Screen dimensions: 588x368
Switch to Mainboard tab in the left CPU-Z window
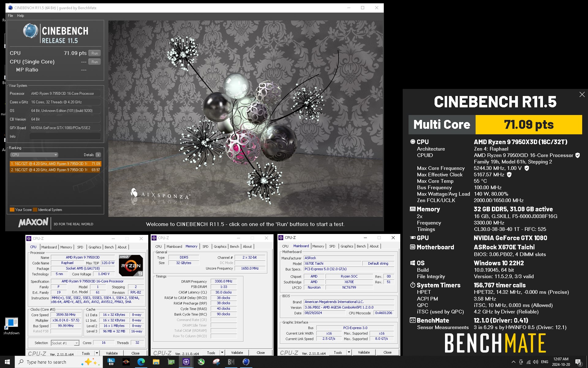[x=49, y=247]
